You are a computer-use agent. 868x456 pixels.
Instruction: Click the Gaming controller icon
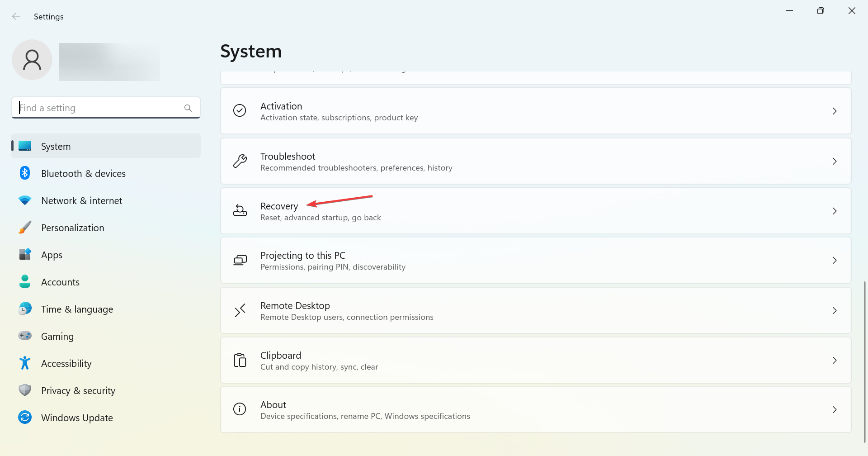(25, 336)
